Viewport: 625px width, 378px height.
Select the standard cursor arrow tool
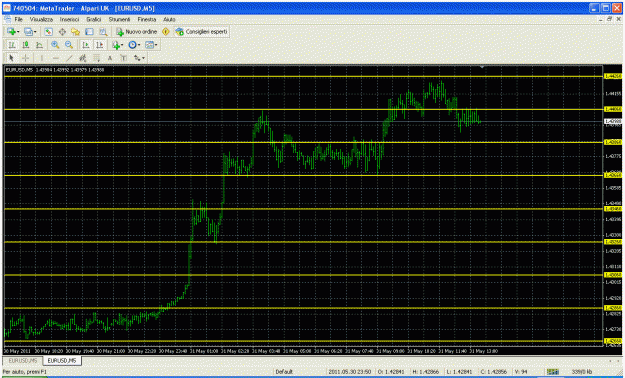12,58
